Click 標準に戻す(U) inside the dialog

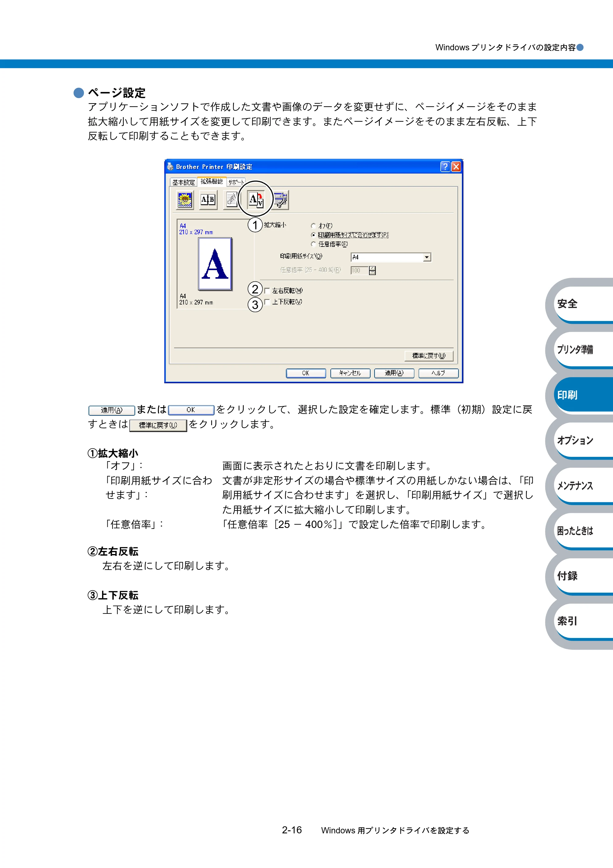[x=429, y=356]
